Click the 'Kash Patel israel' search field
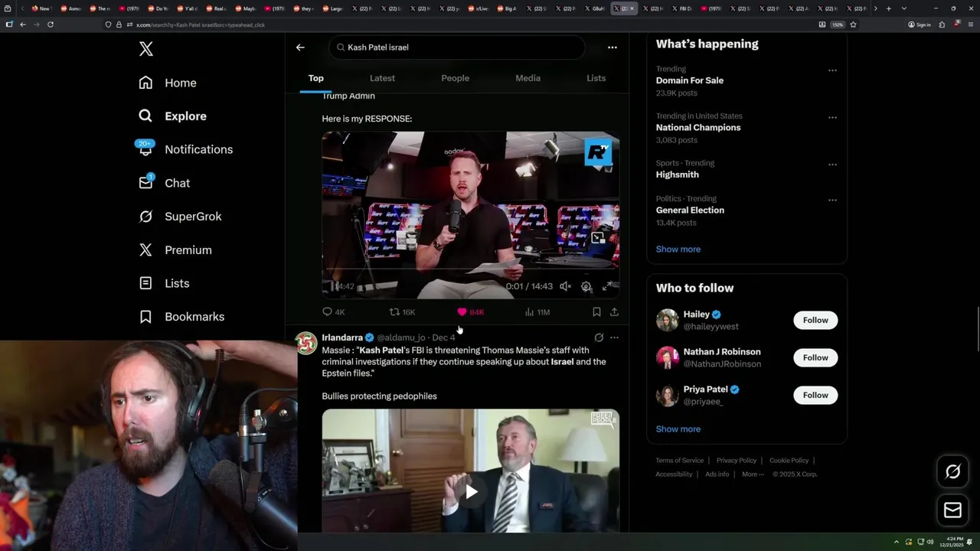This screenshot has height=551, width=980. coord(457,47)
